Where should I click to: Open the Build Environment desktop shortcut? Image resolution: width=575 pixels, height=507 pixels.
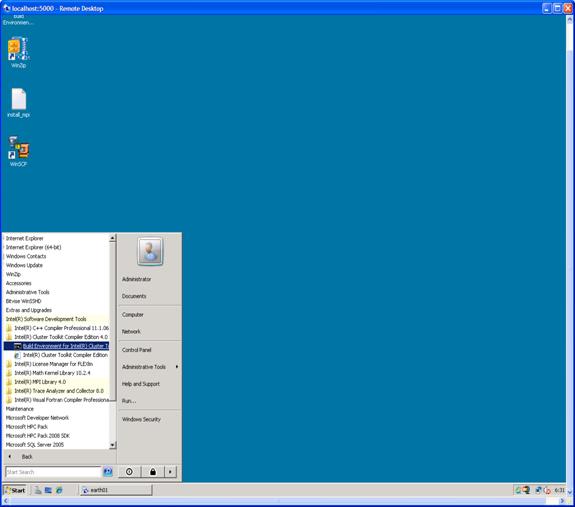click(x=18, y=20)
